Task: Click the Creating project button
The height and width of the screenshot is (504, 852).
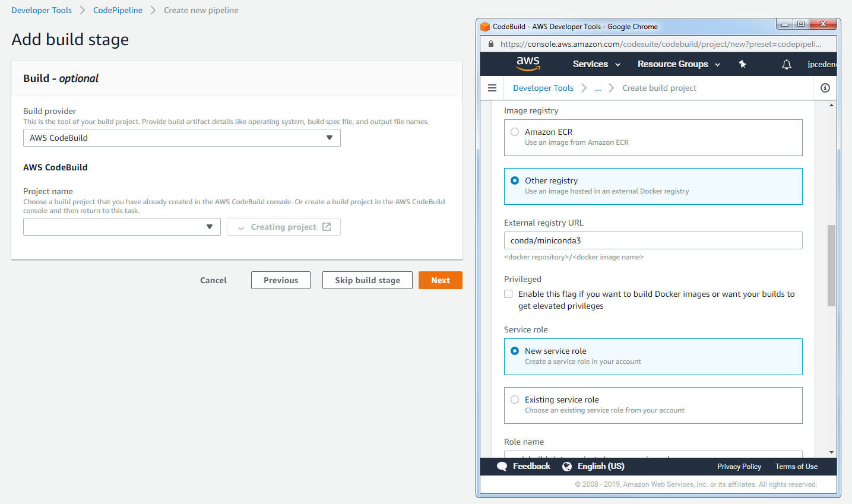Action: [284, 227]
